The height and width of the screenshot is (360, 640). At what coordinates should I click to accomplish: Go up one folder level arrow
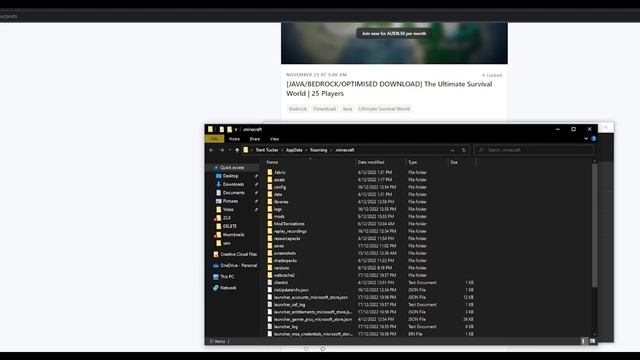pos(237,150)
